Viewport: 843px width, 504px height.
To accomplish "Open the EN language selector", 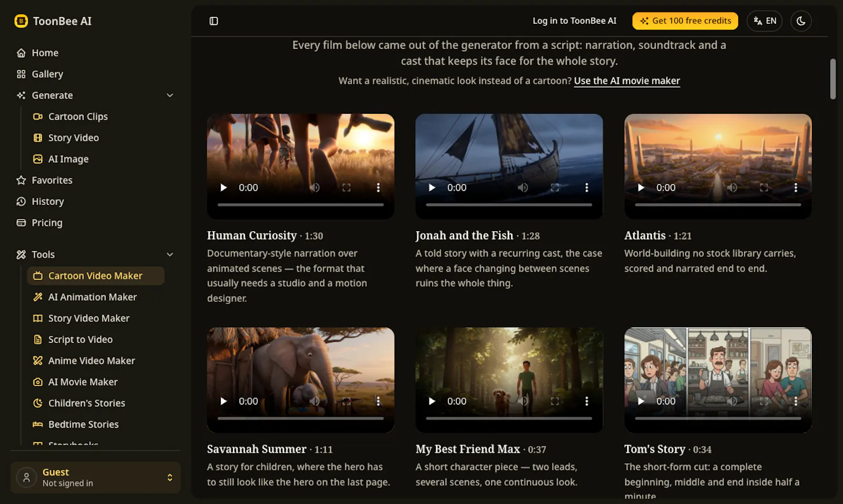I will [x=764, y=21].
